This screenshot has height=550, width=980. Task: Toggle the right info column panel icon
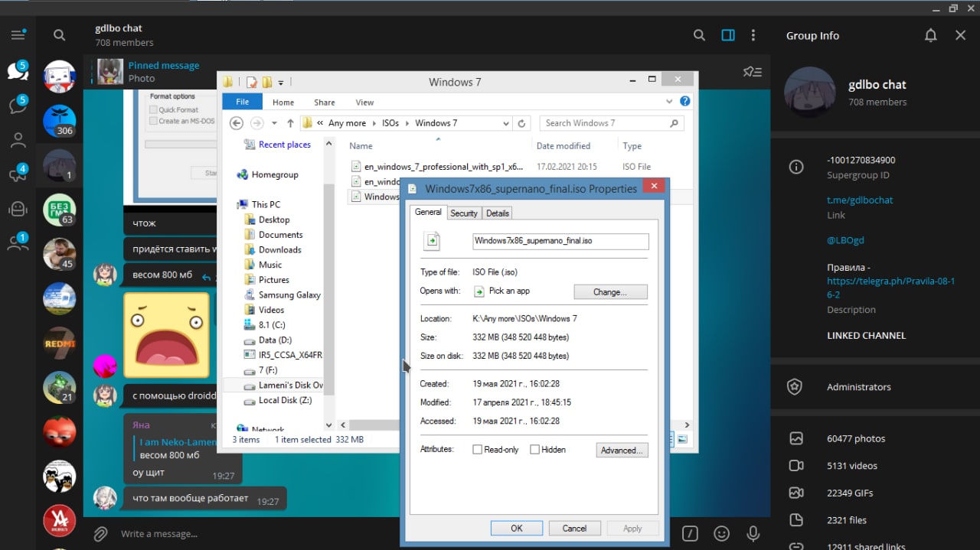click(x=728, y=35)
